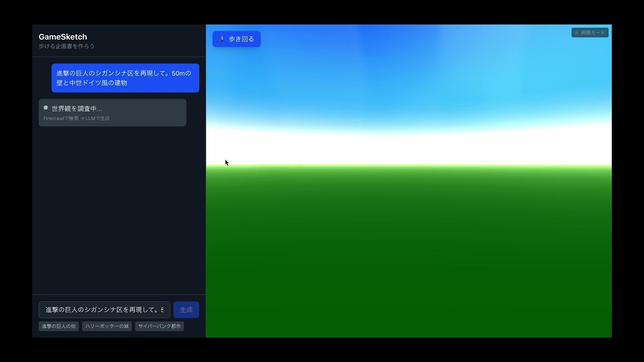
Task: Toggle the 俯瞰モード overhead view mode
Action: (x=590, y=33)
